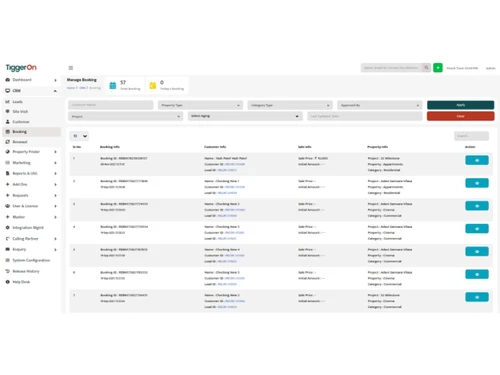Sort by the Sale Info column header
The width and height of the screenshot is (500, 375).
coord(304,147)
